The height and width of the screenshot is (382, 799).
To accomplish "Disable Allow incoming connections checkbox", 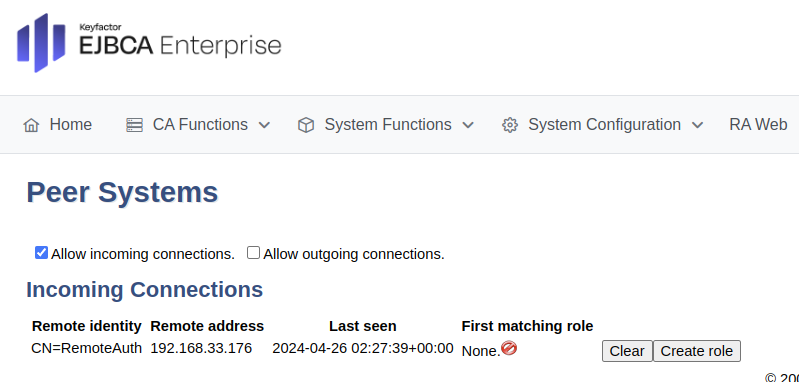I will pyautogui.click(x=41, y=253).
